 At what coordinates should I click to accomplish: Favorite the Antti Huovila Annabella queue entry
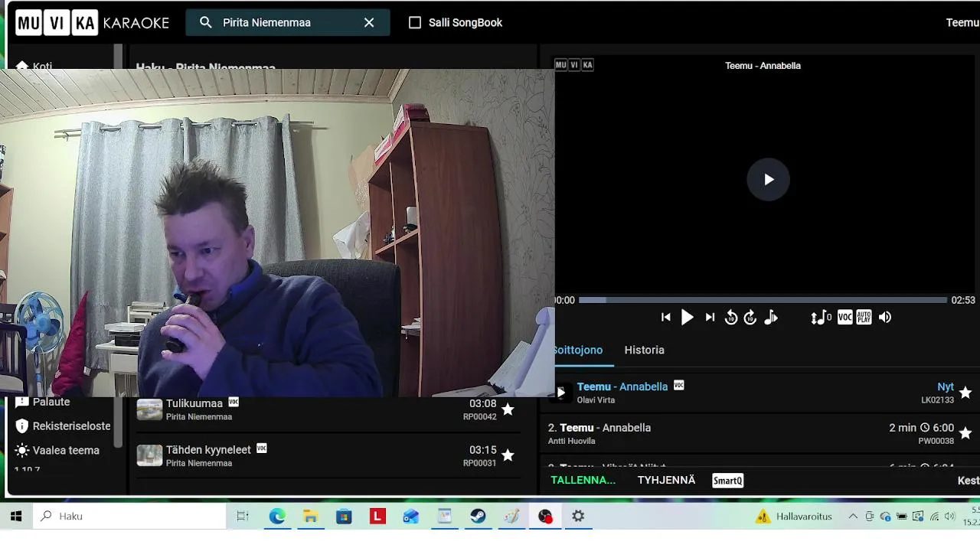coord(965,433)
